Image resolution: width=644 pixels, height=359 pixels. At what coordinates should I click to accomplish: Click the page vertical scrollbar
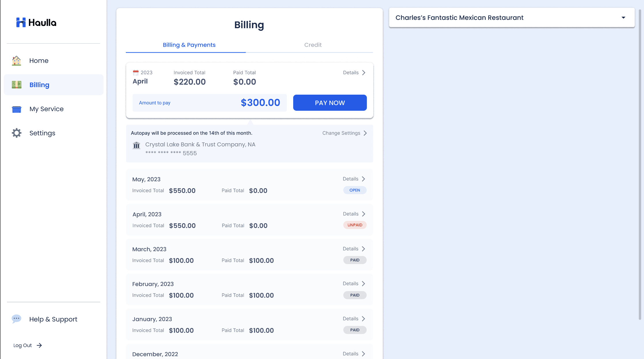click(x=639, y=164)
